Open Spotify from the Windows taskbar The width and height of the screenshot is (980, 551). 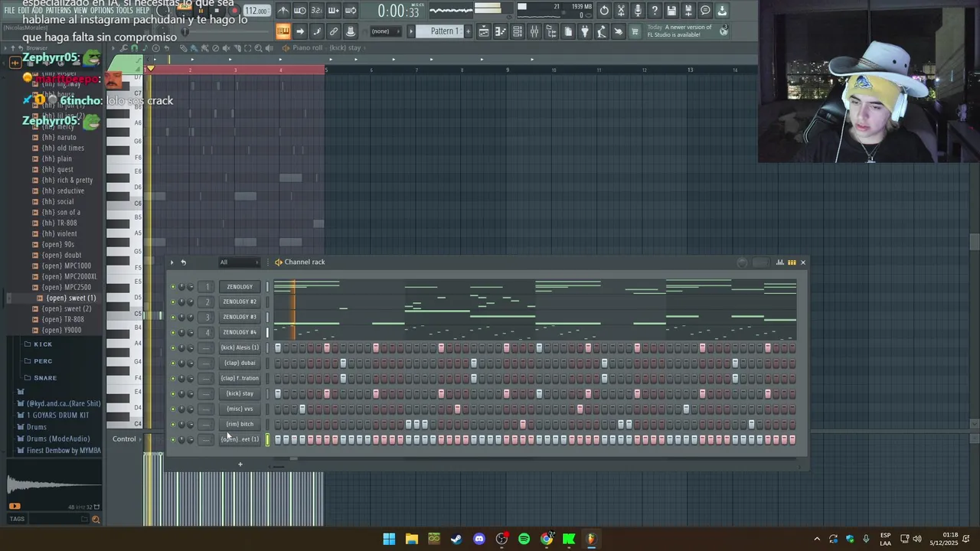pos(524,539)
